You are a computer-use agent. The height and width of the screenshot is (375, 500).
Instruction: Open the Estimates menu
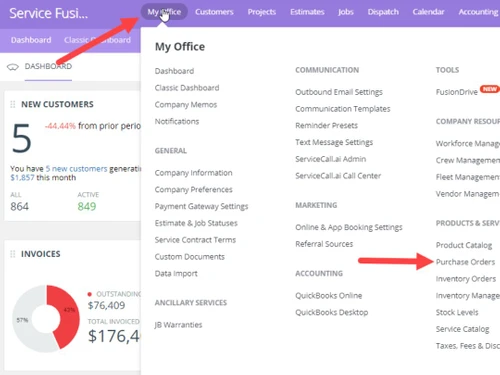click(307, 12)
